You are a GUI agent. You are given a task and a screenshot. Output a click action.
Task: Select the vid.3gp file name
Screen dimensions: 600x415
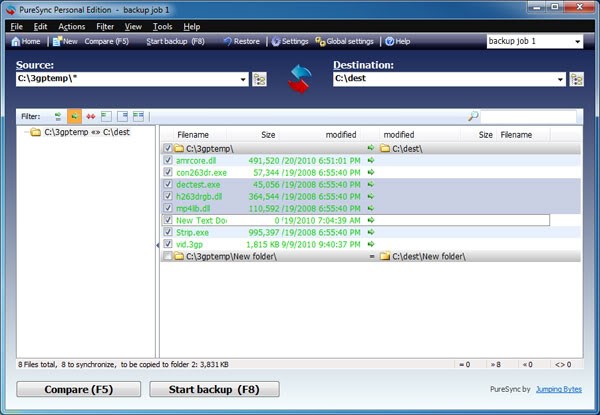[x=189, y=244]
